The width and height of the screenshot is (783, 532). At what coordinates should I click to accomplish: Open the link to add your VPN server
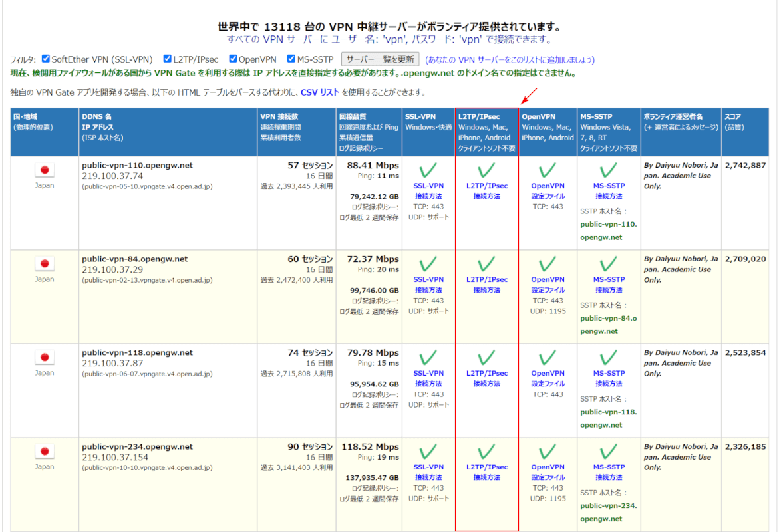click(x=510, y=60)
